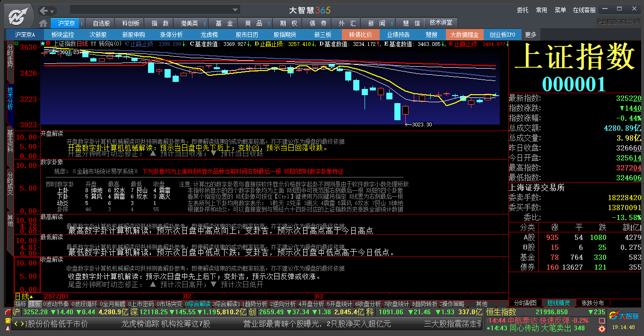The image size is (644, 336).
Task: Switch to the 涨跌分布 panel tab
Action: coord(592,303)
